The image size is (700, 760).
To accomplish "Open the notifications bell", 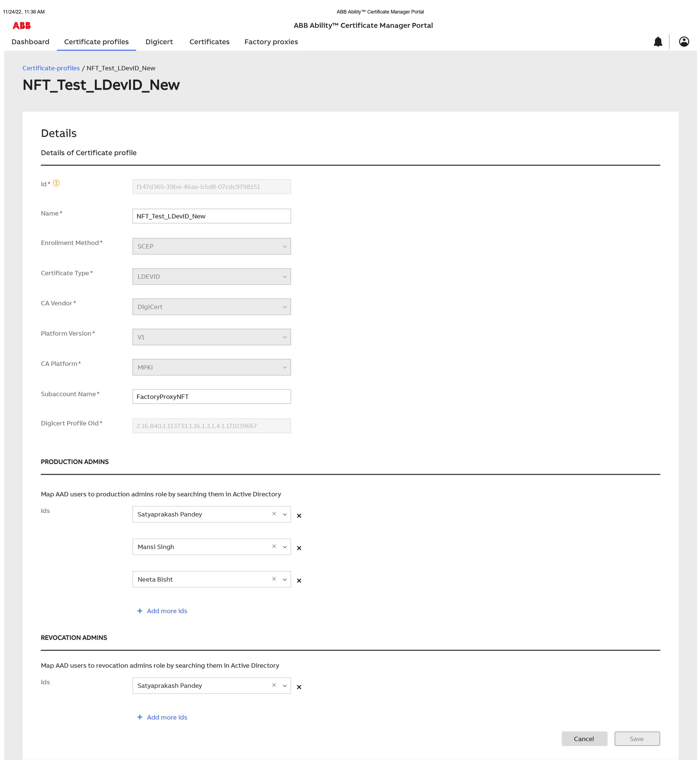I will click(658, 42).
